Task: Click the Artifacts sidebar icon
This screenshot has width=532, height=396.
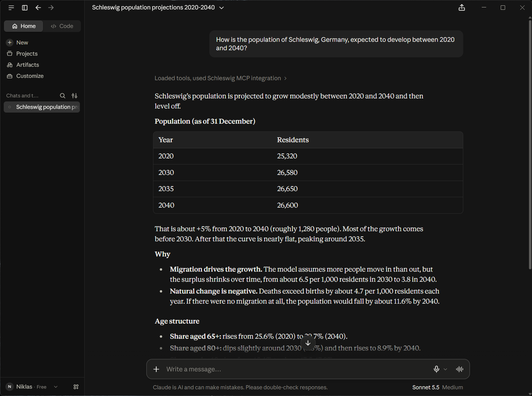Action: [10, 65]
